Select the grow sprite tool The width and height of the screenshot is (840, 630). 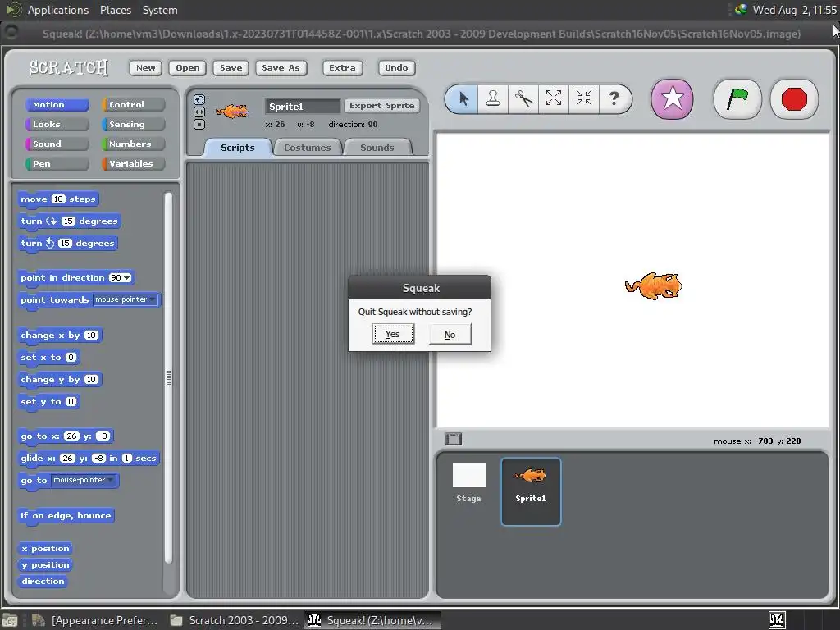tap(554, 98)
